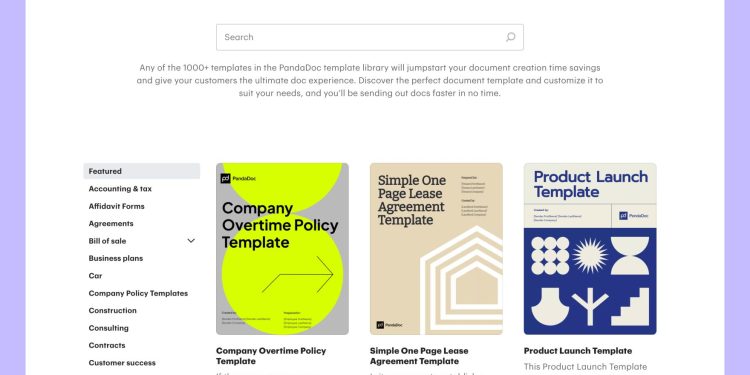
Task: Open the Affidavit Forms category
Action: point(116,206)
